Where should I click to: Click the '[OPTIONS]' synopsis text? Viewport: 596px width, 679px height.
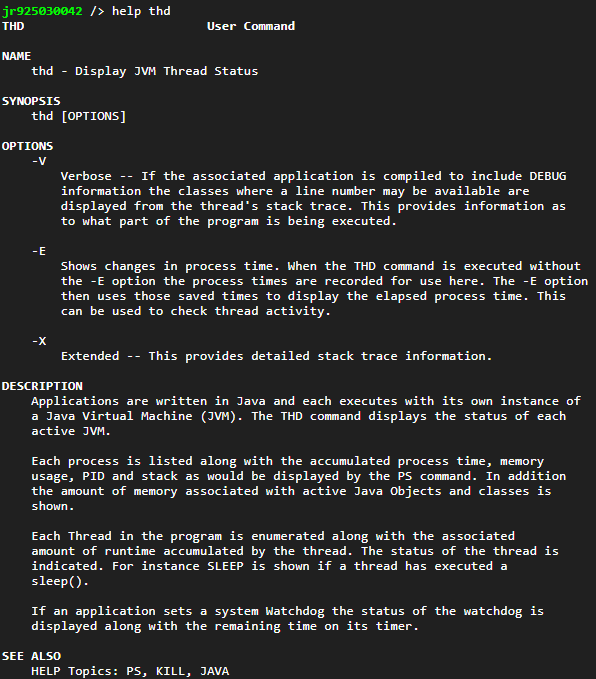94,116
